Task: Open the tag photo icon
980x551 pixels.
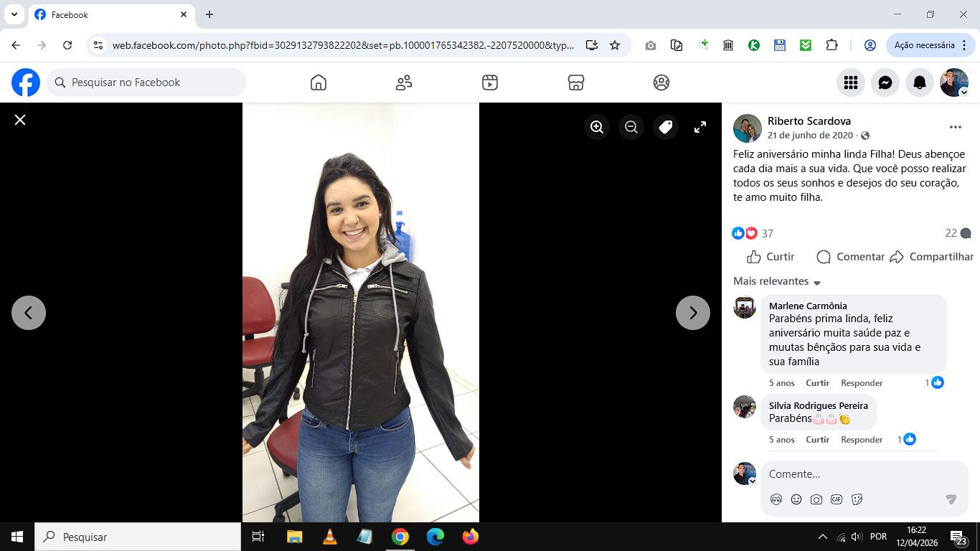Action: click(x=666, y=127)
